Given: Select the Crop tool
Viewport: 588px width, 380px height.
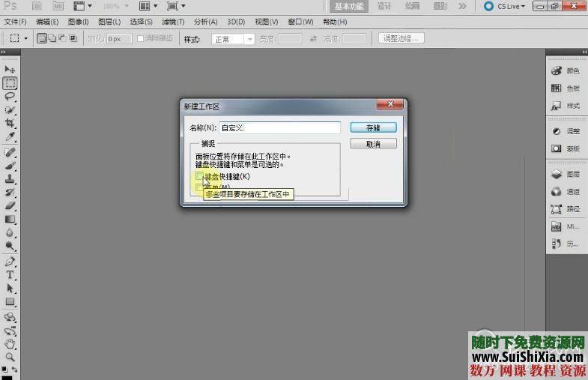Looking at the screenshot, I should coord(10,123).
